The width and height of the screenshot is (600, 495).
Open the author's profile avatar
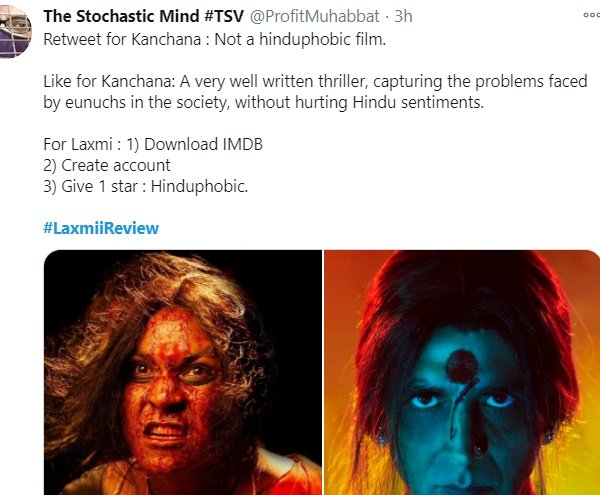[x=15, y=31]
